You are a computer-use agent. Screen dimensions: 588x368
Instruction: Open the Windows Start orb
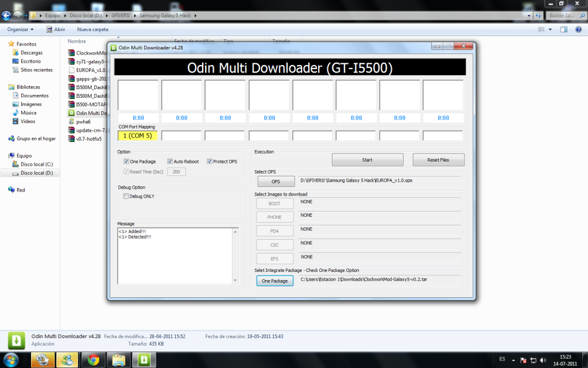click(x=10, y=360)
